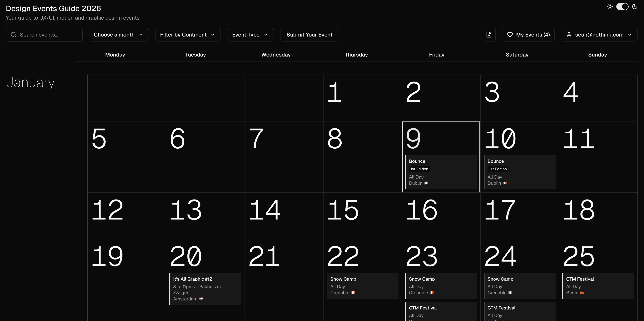644x321 pixels.
Task: Click the moon icon for dark mode
Action: [635, 7]
